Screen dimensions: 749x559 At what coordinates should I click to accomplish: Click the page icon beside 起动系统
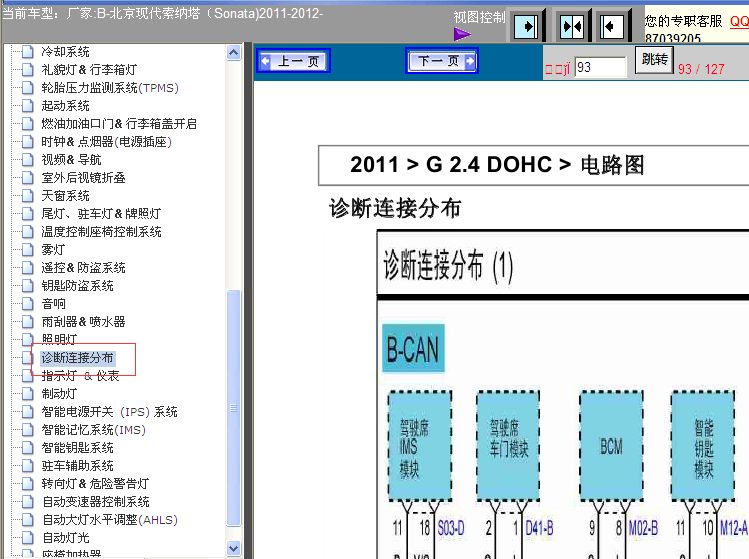[28, 106]
